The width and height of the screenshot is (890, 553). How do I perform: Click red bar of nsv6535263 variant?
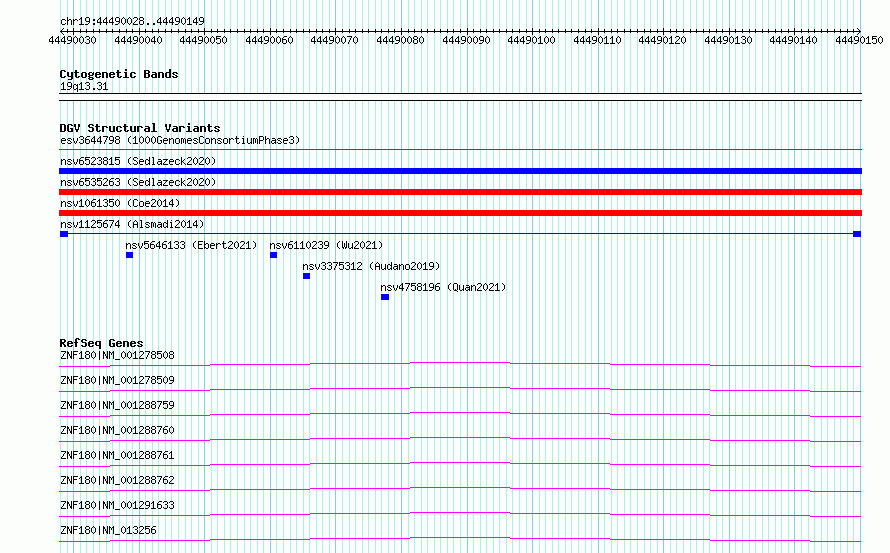460,192
